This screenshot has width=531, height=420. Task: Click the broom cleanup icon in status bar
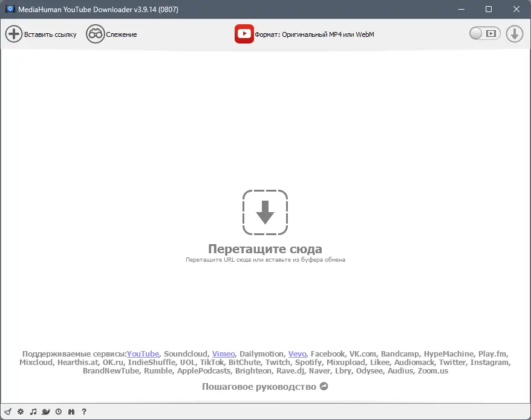tap(8, 412)
